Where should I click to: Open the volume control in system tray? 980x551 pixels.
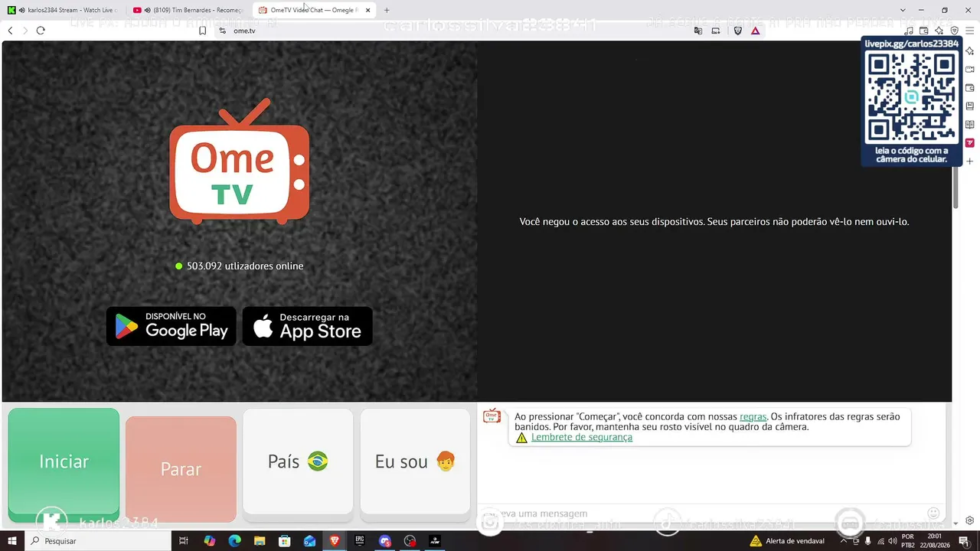(x=893, y=541)
